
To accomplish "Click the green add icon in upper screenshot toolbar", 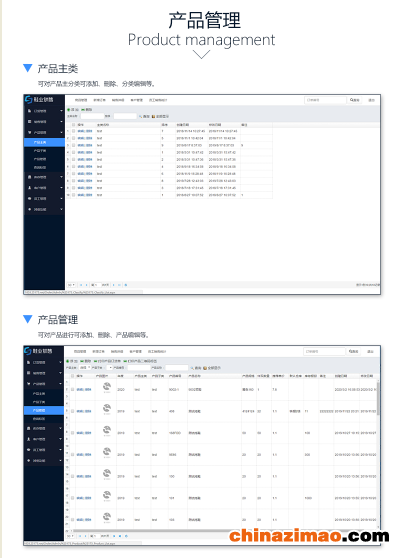I will (69, 110).
